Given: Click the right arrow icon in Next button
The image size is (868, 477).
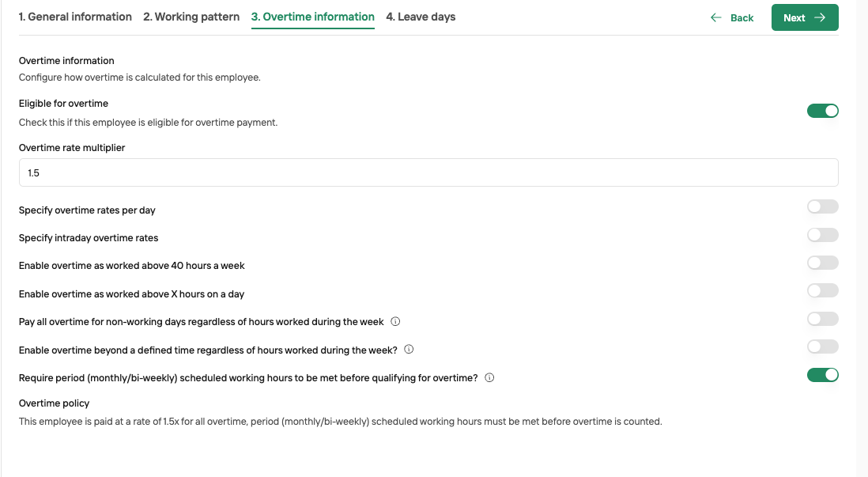Looking at the screenshot, I should 820,17.
